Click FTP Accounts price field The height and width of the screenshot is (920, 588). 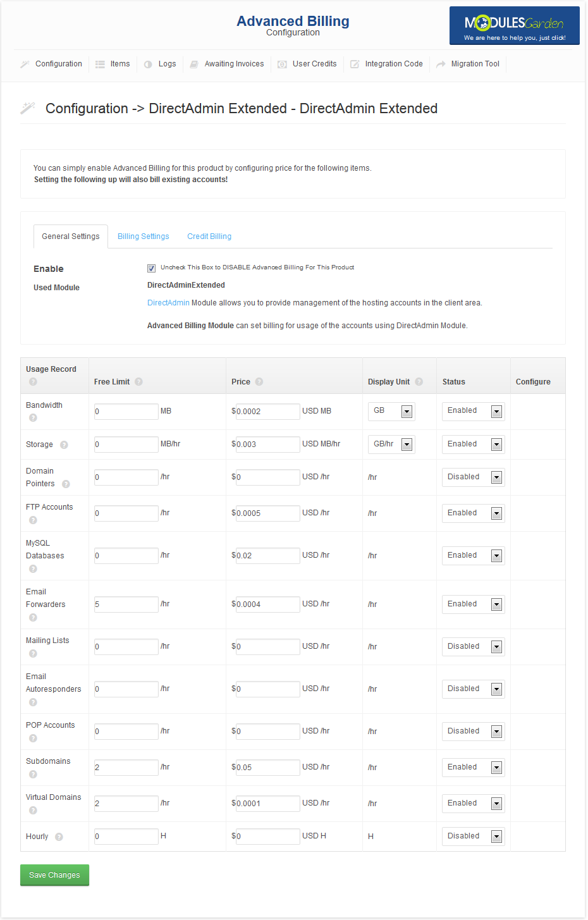click(x=267, y=513)
